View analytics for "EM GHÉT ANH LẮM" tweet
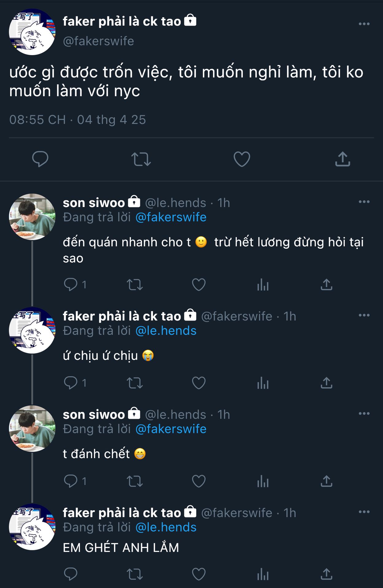Screen dimensions: 383x588 (263, 574)
